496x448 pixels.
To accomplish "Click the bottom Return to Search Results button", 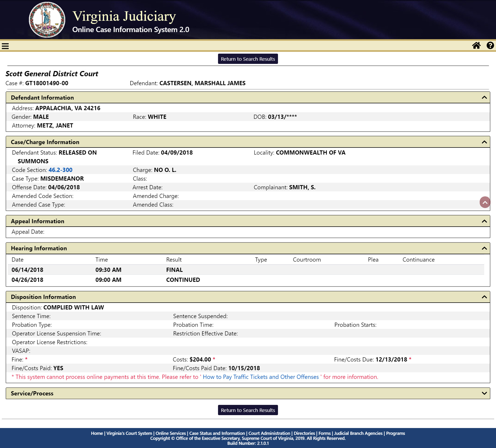I will 248,410.
